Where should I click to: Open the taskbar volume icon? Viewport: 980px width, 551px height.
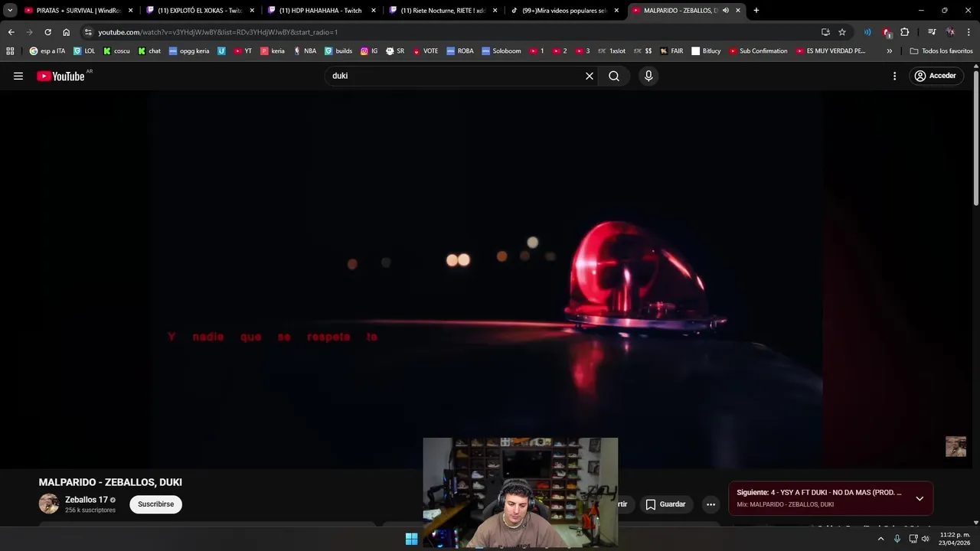926,539
